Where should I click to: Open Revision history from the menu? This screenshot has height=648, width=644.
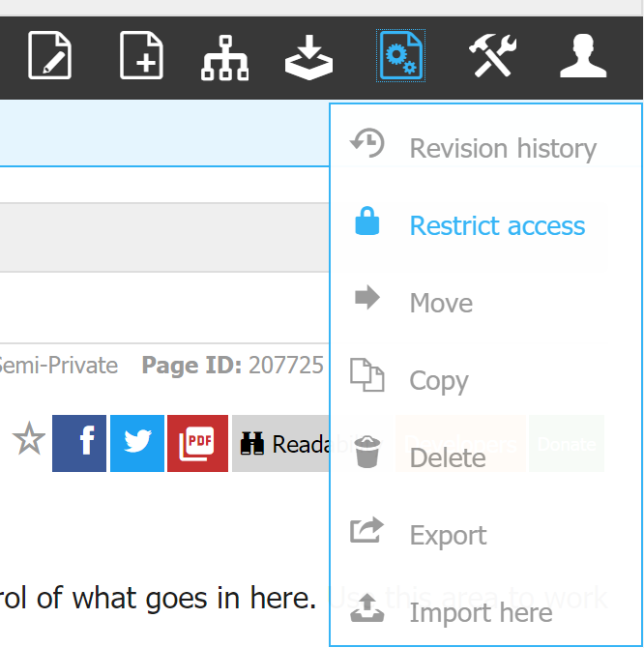click(x=502, y=149)
